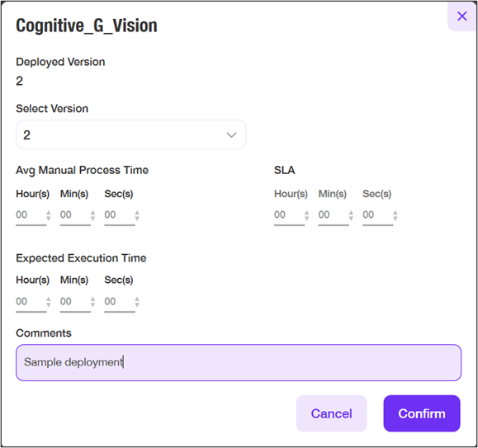This screenshot has width=478, height=448.
Task: Focus the SLA minutes field
Action: pyautogui.click(x=334, y=215)
